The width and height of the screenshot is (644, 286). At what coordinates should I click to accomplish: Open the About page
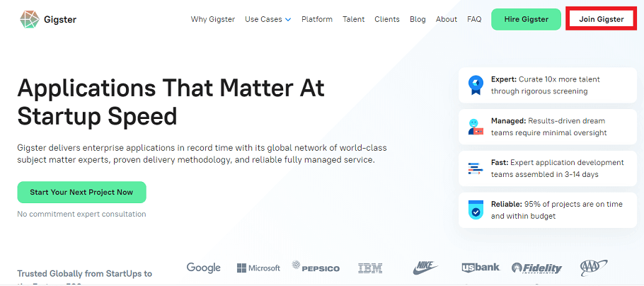(447, 19)
